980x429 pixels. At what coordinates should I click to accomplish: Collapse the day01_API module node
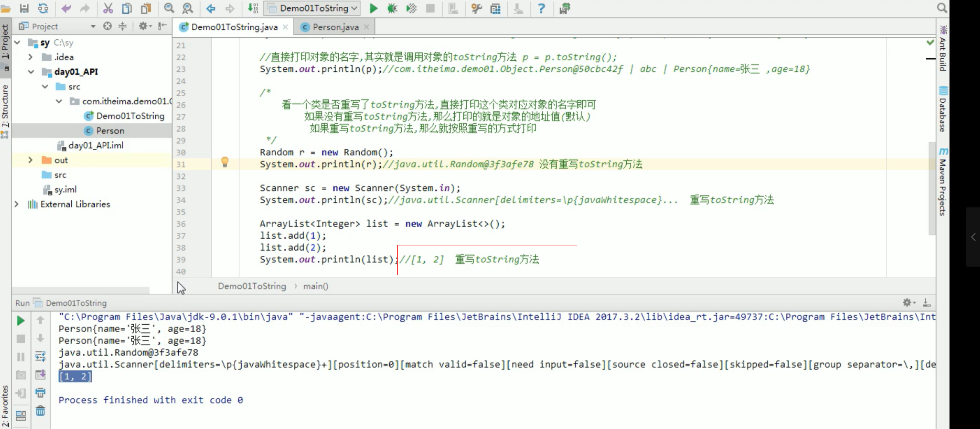(x=31, y=72)
